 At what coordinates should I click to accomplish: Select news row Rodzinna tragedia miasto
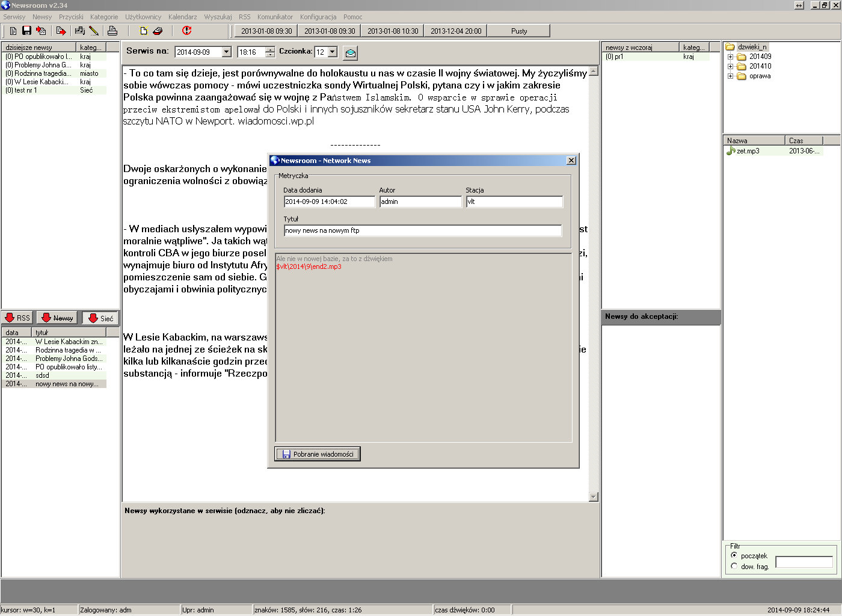pos(54,73)
